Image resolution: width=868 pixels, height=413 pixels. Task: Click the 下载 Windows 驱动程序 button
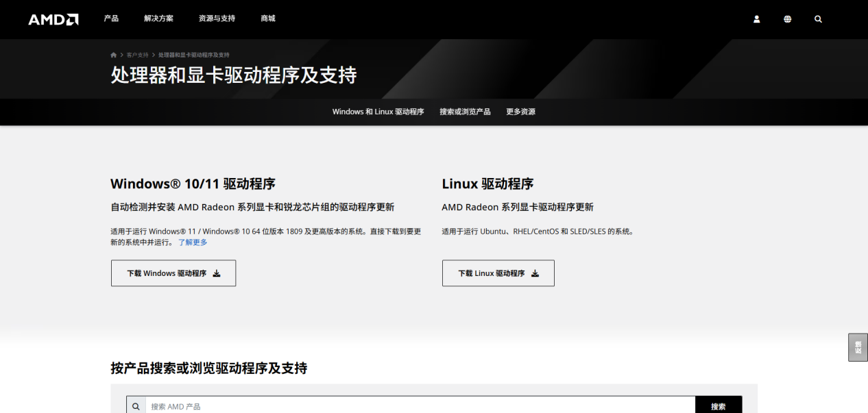(173, 273)
